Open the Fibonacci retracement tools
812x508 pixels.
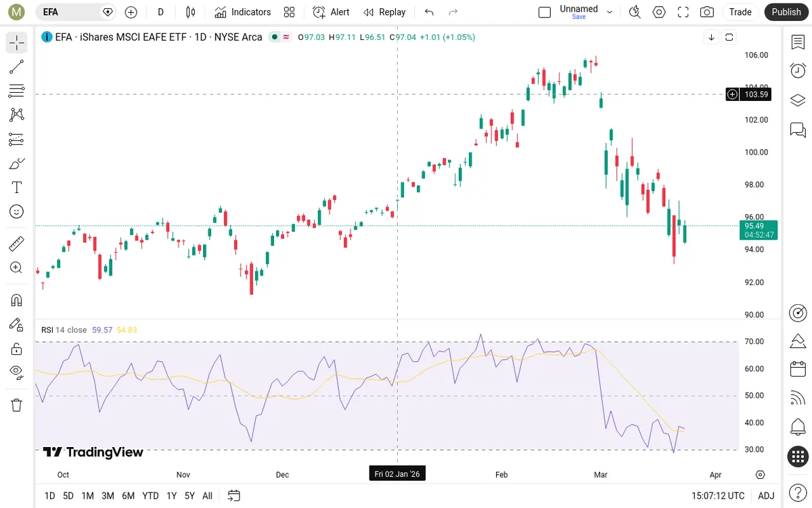[17, 91]
